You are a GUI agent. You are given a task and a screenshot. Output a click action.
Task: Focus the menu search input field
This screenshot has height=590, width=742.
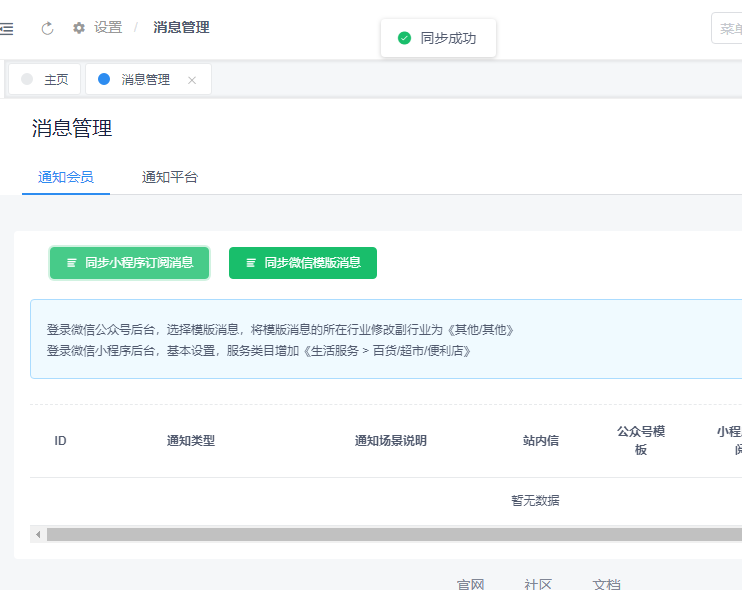pyautogui.click(x=728, y=28)
